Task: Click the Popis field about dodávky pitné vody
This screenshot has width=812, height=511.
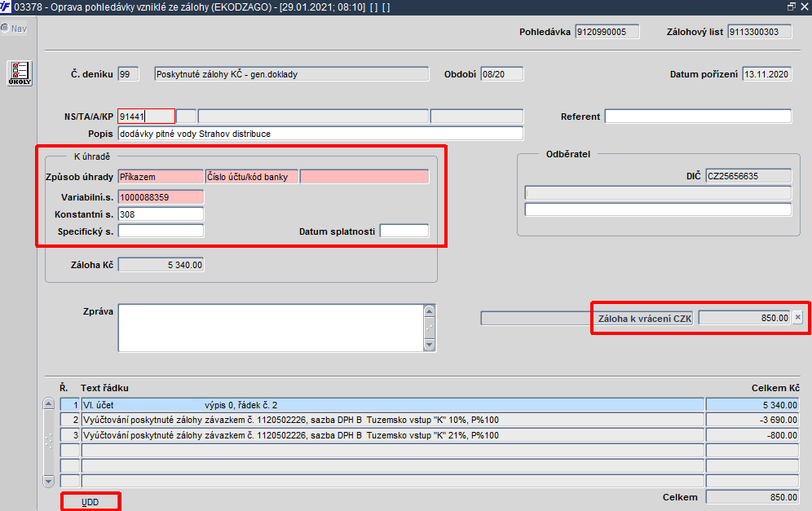Action: [320, 134]
